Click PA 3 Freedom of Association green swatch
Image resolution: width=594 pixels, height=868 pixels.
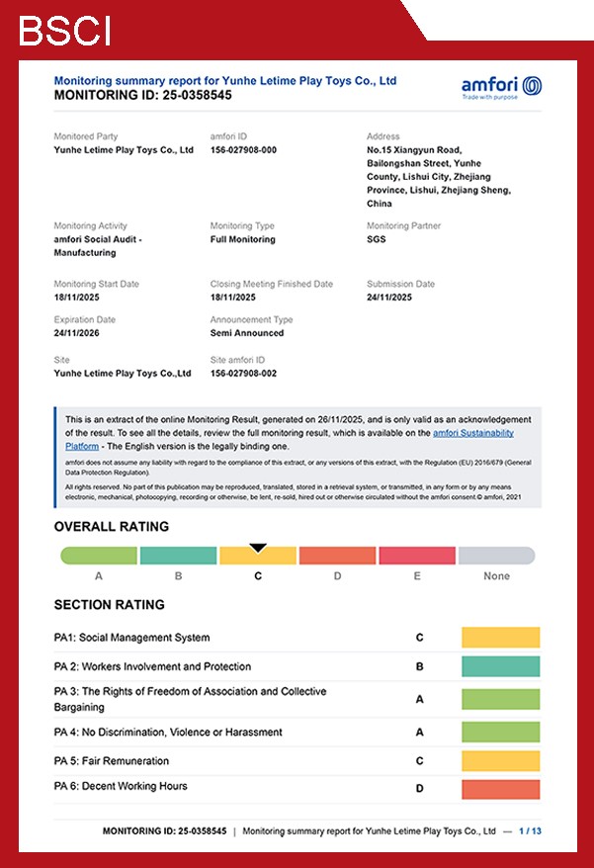click(500, 699)
